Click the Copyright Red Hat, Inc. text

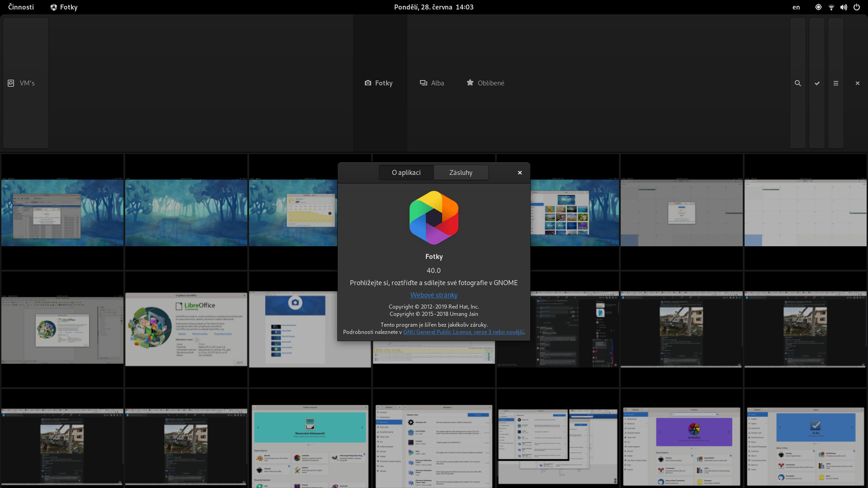[434, 307]
